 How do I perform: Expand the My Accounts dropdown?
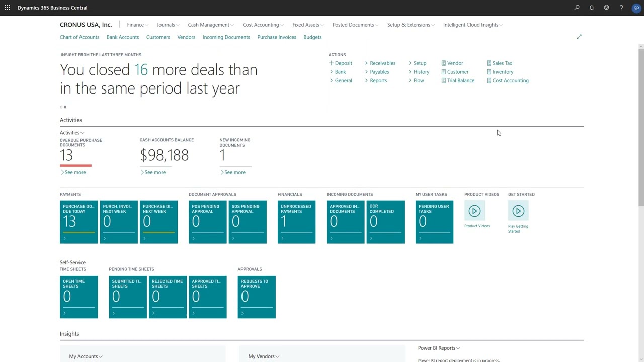pos(86,356)
